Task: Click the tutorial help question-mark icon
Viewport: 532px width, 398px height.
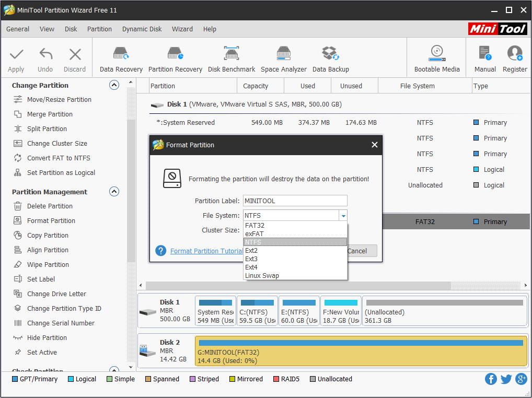Action: (x=160, y=251)
